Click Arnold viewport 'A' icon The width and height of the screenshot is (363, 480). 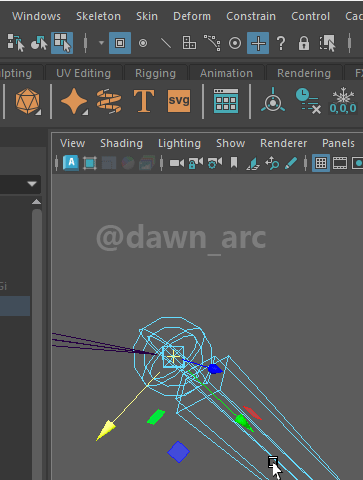(x=71, y=163)
